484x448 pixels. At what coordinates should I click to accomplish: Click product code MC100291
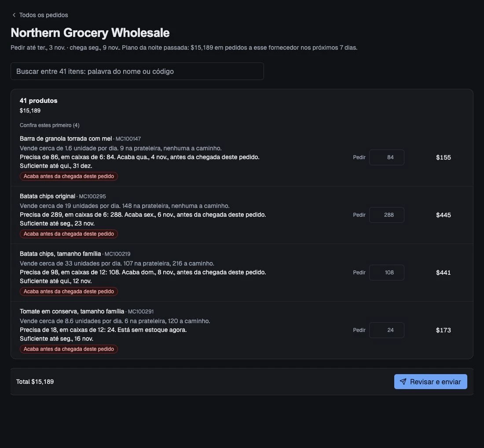(140, 312)
